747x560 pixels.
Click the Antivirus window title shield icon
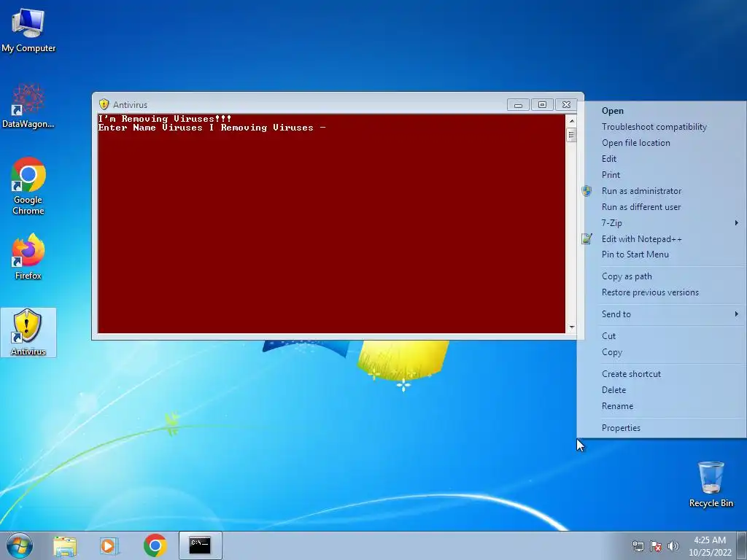tap(104, 104)
